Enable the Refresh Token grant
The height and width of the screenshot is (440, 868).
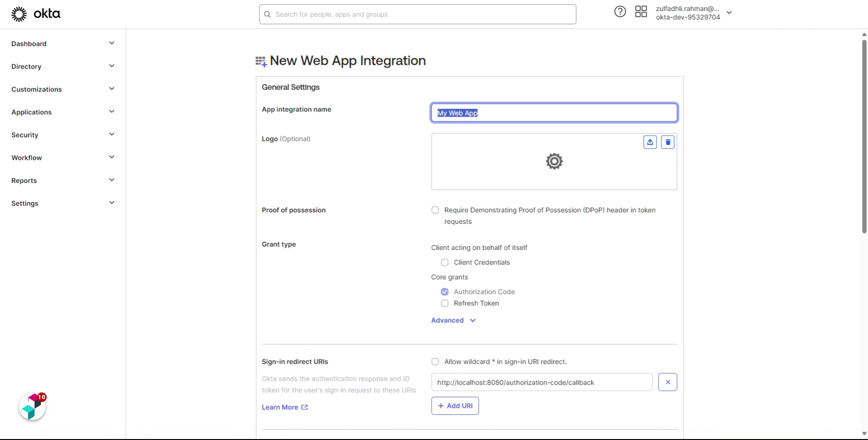(x=444, y=303)
